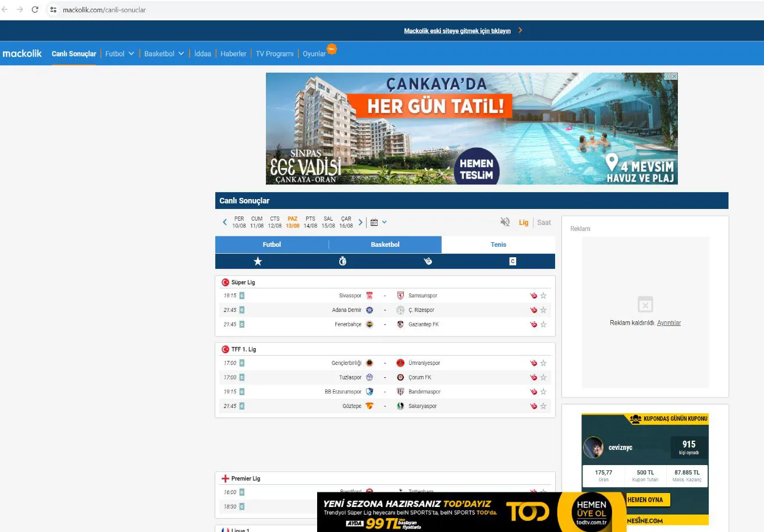Click the team name Sakaryaspor
Viewport: 764px width, 532px height.
tap(422, 406)
